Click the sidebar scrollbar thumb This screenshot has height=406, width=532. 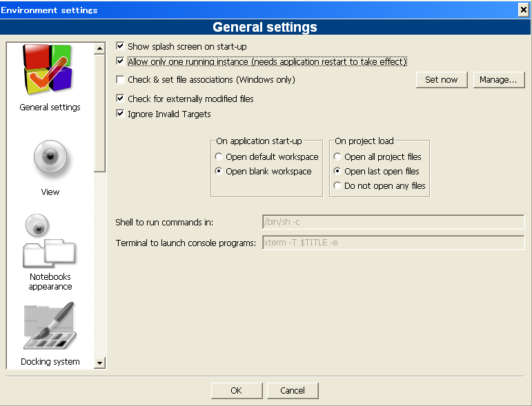coord(100,114)
